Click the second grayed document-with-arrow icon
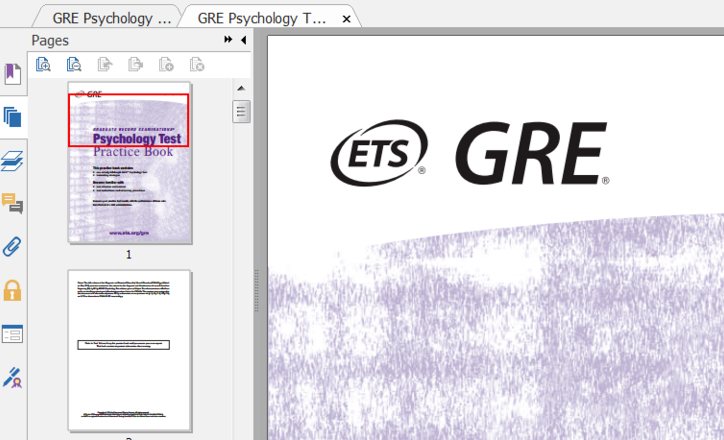 [x=135, y=65]
